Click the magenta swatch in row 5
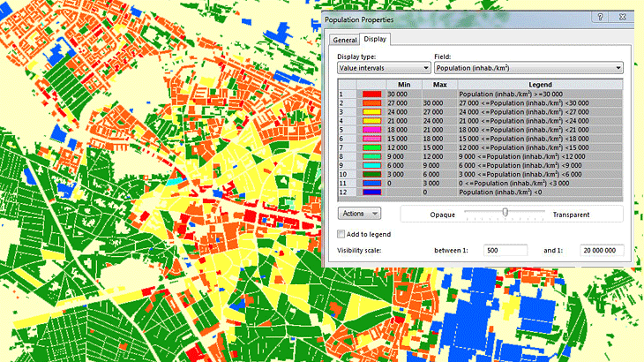 pyautogui.click(x=371, y=129)
